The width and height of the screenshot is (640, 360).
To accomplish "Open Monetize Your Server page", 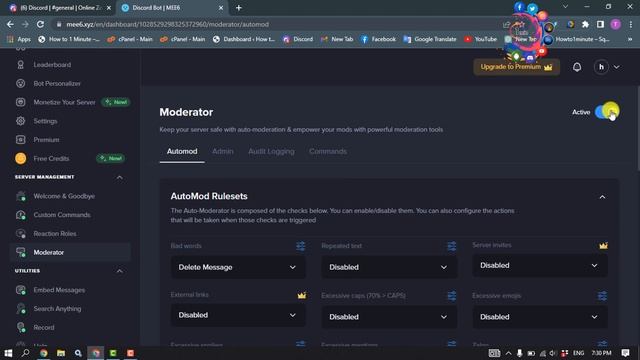I will pyautogui.click(x=64, y=102).
